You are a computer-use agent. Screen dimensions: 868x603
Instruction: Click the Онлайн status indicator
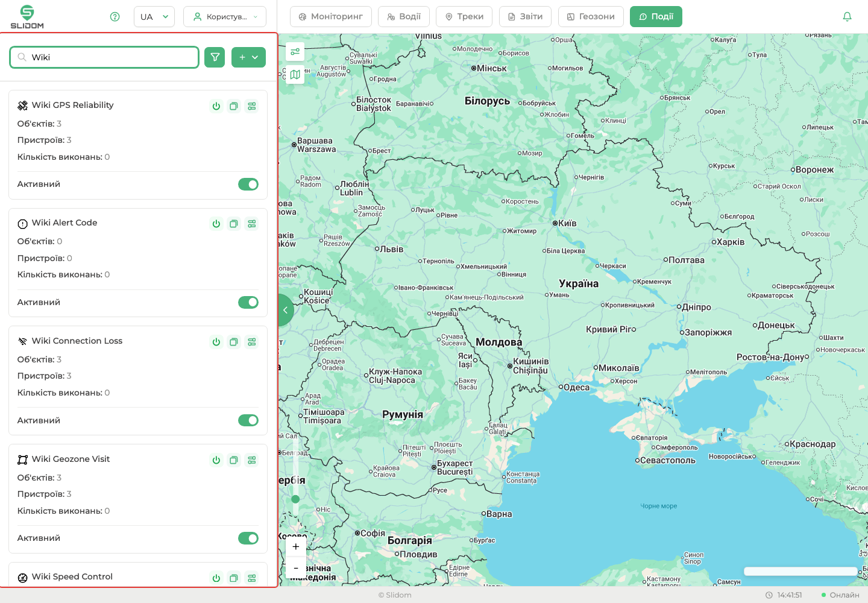point(840,595)
